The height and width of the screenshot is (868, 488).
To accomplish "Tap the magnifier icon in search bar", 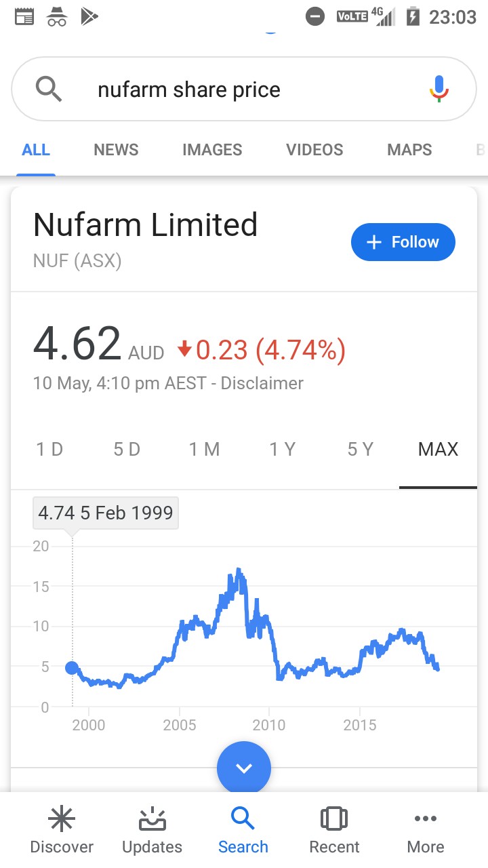I will [49, 89].
